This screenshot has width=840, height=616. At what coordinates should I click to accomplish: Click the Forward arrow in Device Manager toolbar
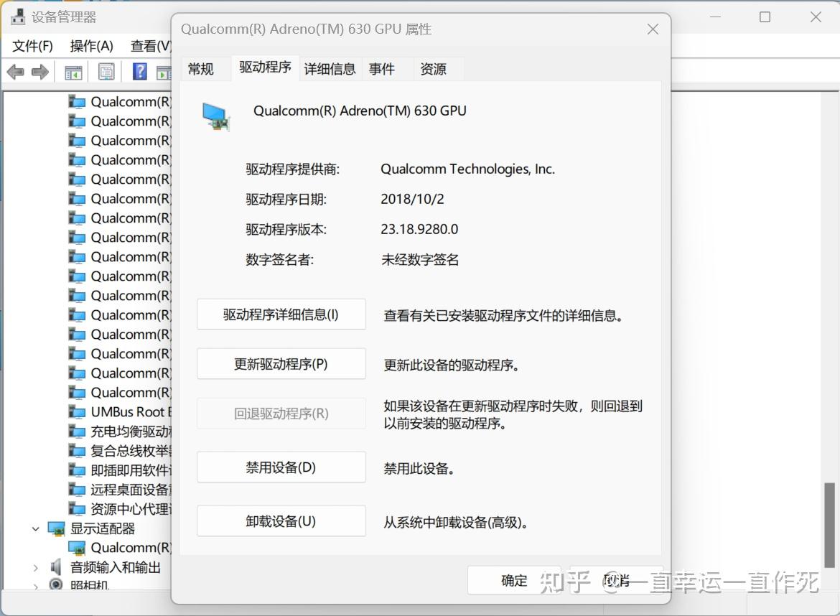click(x=40, y=71)
